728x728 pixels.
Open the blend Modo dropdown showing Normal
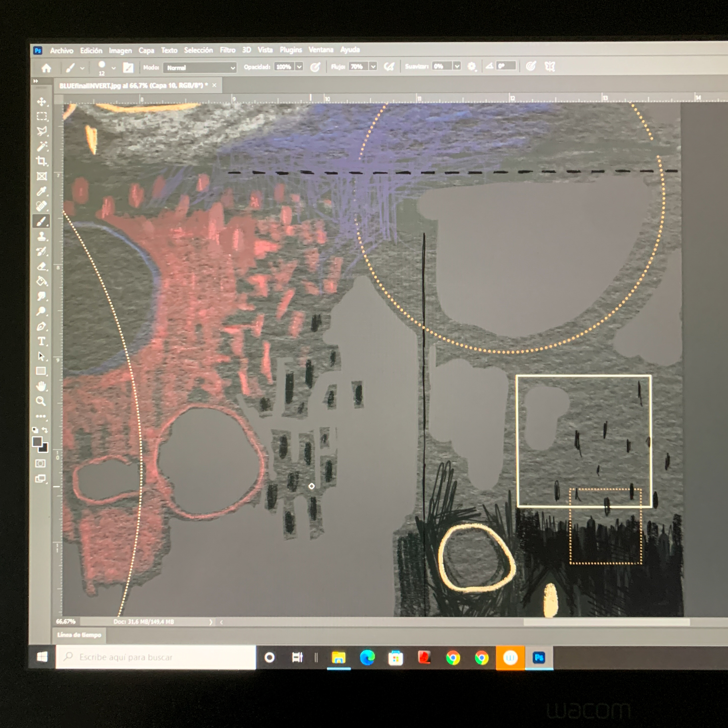point(200,68)
